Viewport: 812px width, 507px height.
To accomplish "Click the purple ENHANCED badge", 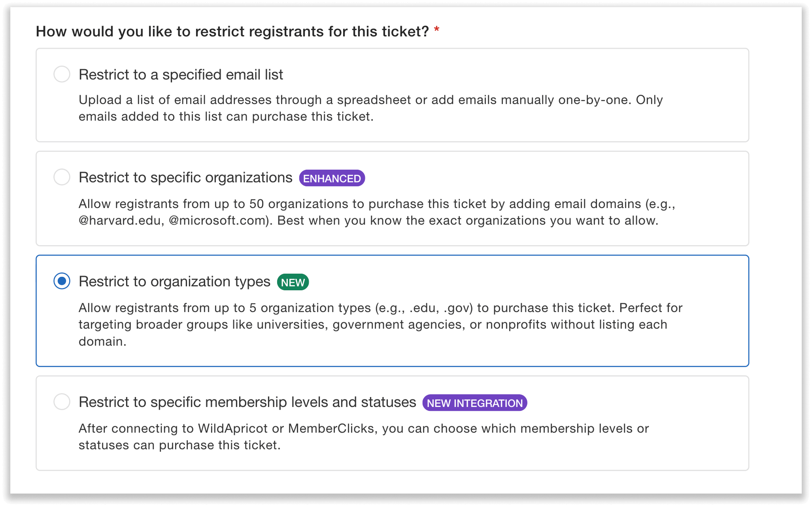I will (332, 178).
